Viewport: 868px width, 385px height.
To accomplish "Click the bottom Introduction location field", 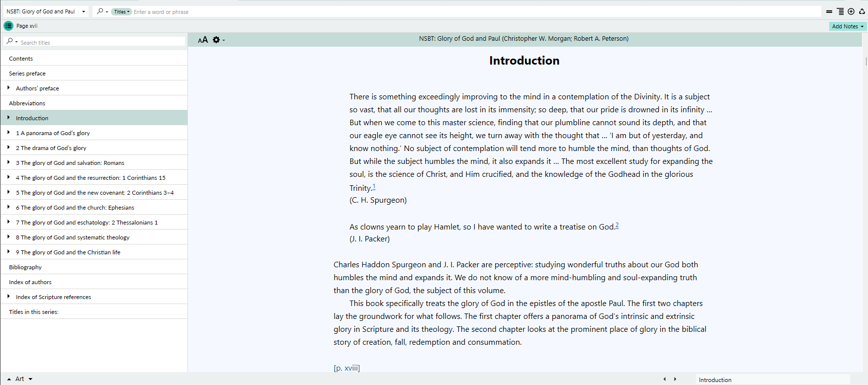I will coord(772,380).
